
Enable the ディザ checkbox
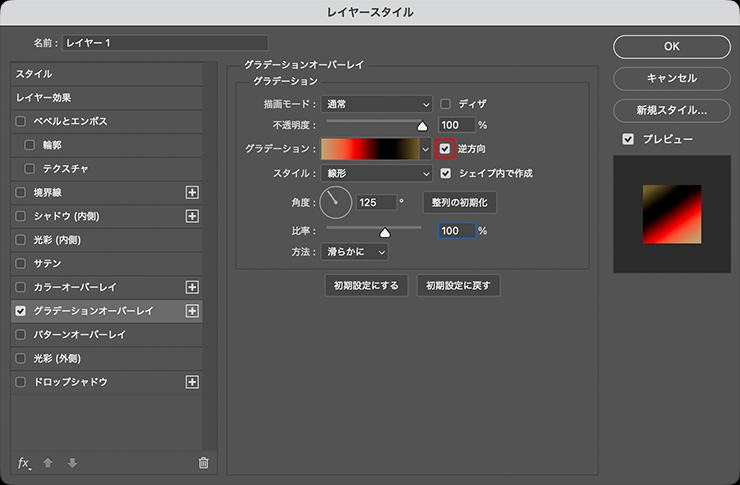coord(446,103)
